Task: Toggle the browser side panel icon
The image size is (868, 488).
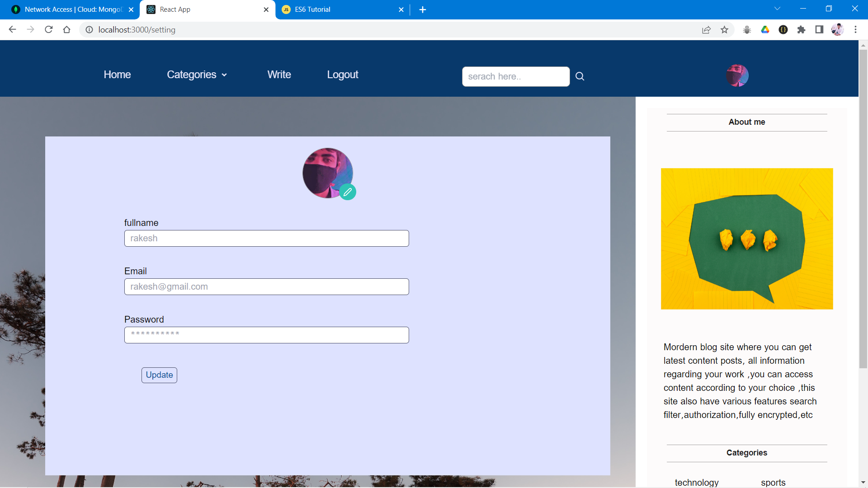Action: [819, 30]
